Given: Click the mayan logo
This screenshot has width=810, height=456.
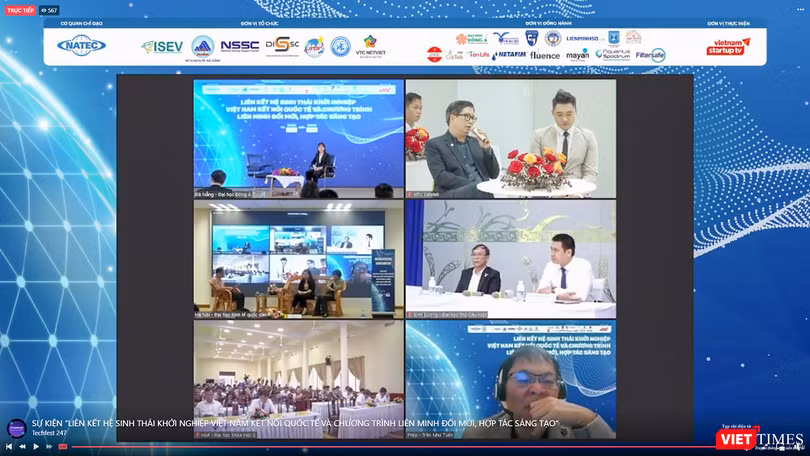Looking at the screenshot, I should [x=577, y=55].
